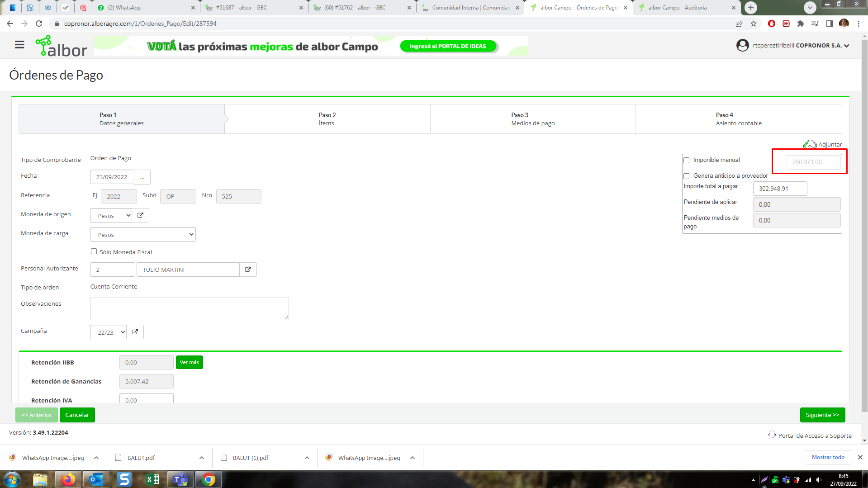Go to Paso 3 Medios de pago
Image resolution: width=868 pixels, height=488 pixels.
tap(533, 119)
